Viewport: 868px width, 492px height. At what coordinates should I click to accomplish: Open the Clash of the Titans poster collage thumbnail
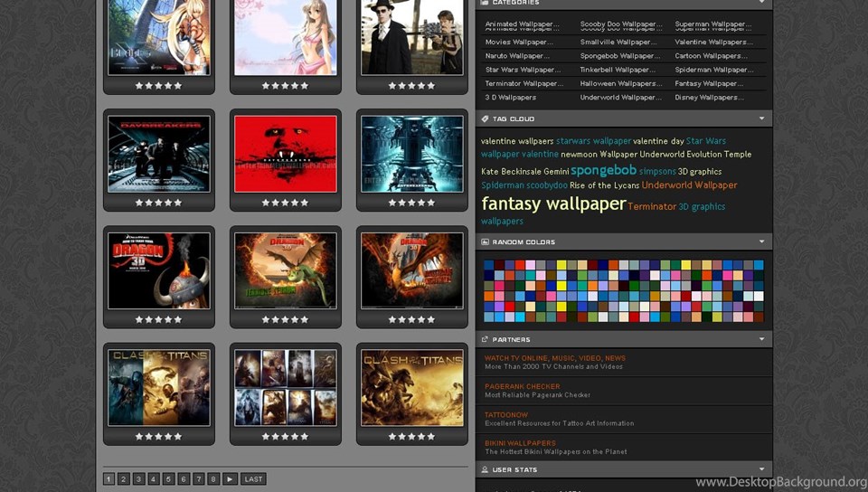point(286,387)
